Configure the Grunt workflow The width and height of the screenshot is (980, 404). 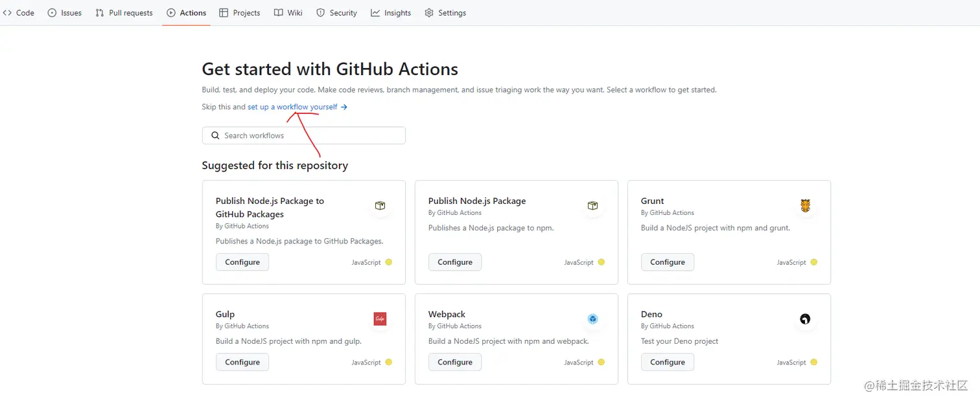point(667,262)
